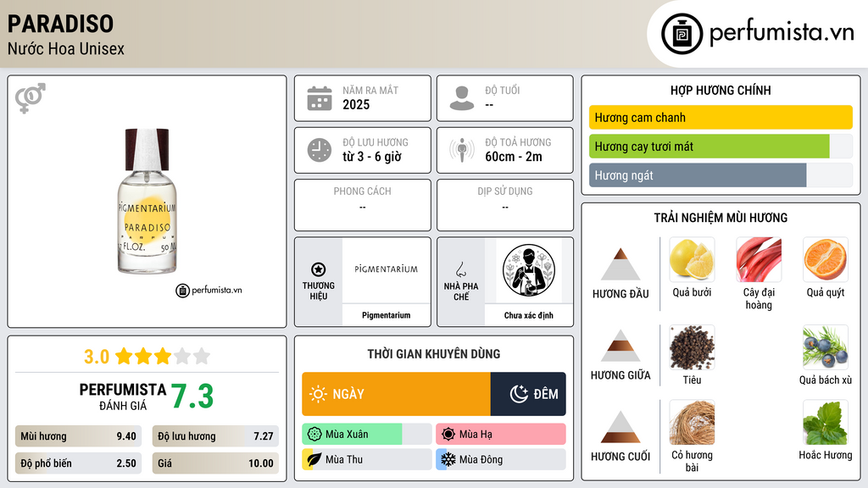The width and height of the screenshot is (868, 488).
Task: Click the leaf icon for Mùa Thu
Action: click(314, 459)
